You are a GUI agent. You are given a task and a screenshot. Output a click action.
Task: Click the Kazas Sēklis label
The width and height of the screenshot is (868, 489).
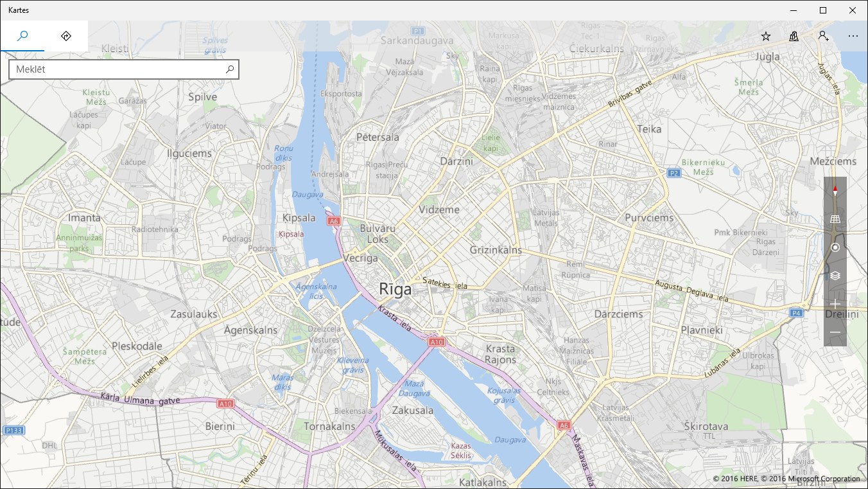tap(461, 450)
